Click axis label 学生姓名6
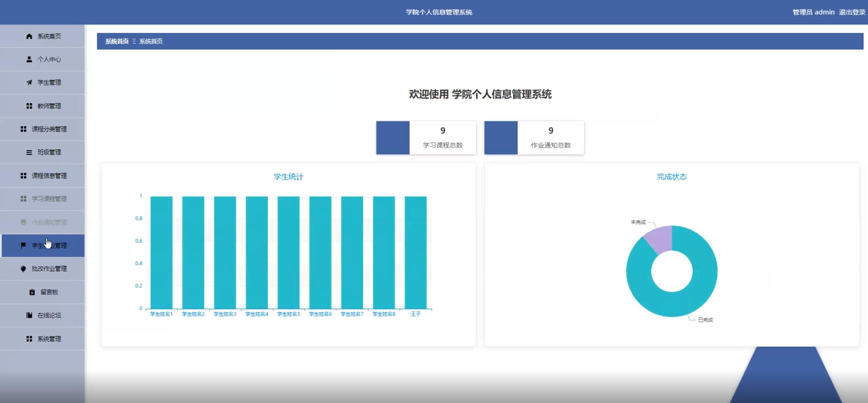868x403 pixels. [320, 314]
